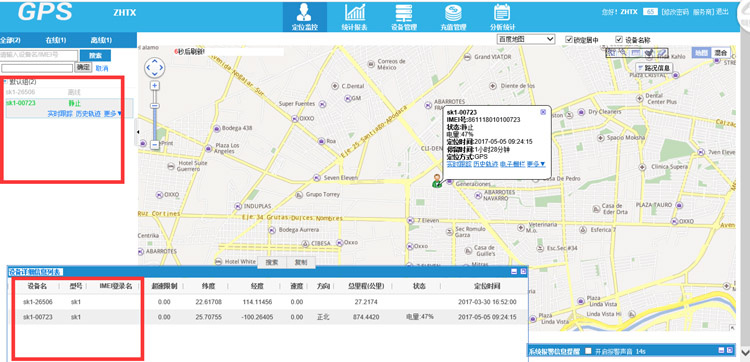Image resolution: width=750 pixels, height=362 pixels.
Task: Toggle the 设备名称 device name checkbox
Action: tap(619, 39)
